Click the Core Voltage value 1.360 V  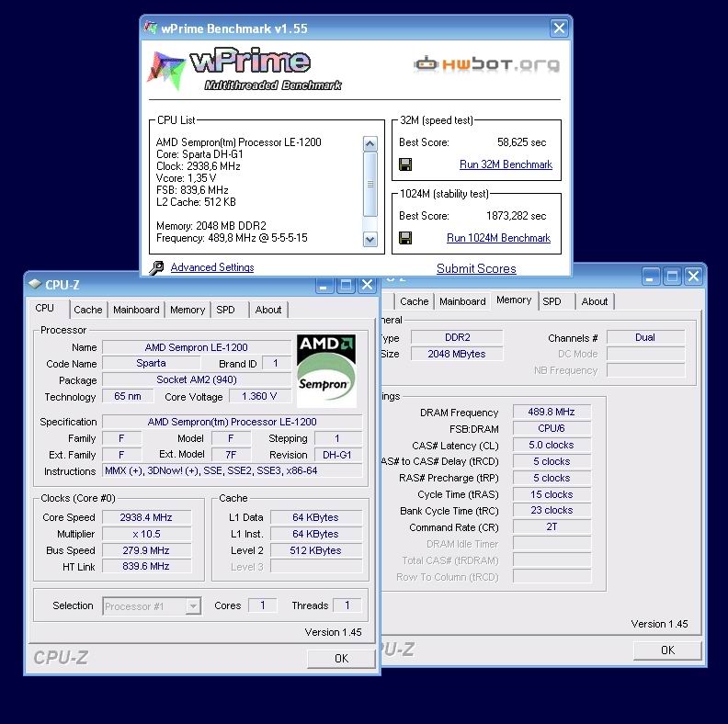pyautogui.click(x=259, y=396)
